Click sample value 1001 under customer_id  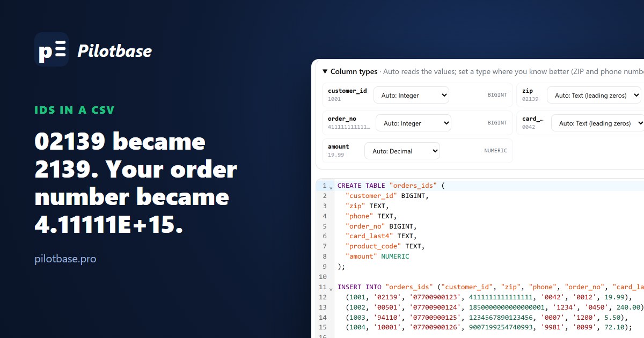coord(334,99)
